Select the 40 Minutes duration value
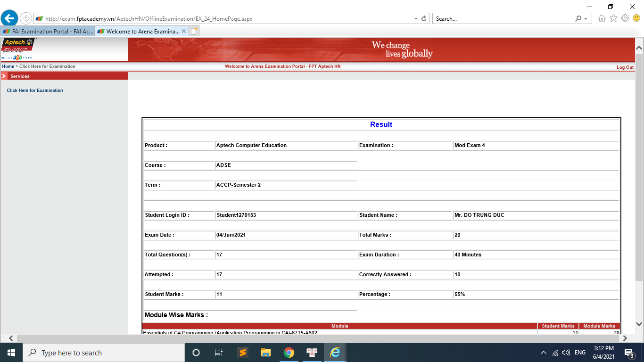Screen dimensions: 644x362 coord(468,255)
